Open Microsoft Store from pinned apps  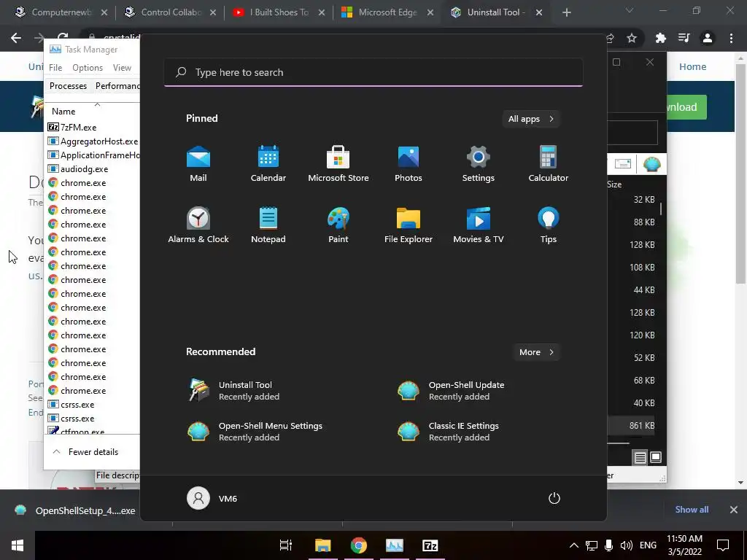pyautogui.click(x=338, y=164)
